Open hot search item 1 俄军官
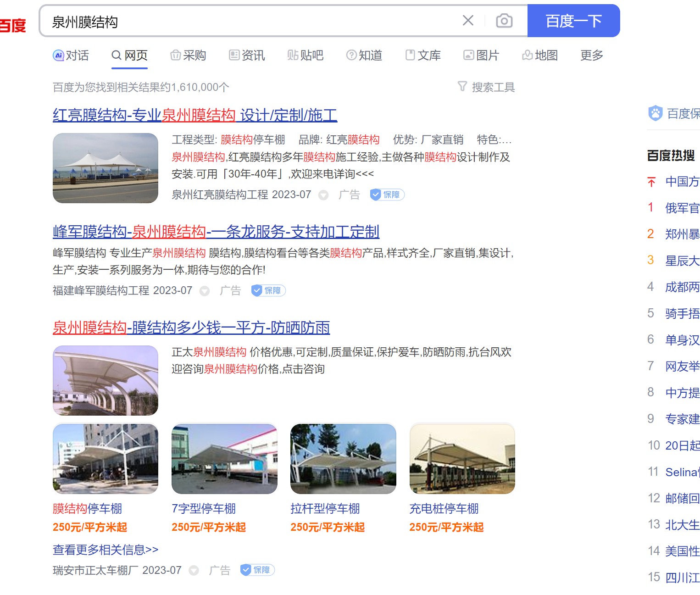 [683, 208]
